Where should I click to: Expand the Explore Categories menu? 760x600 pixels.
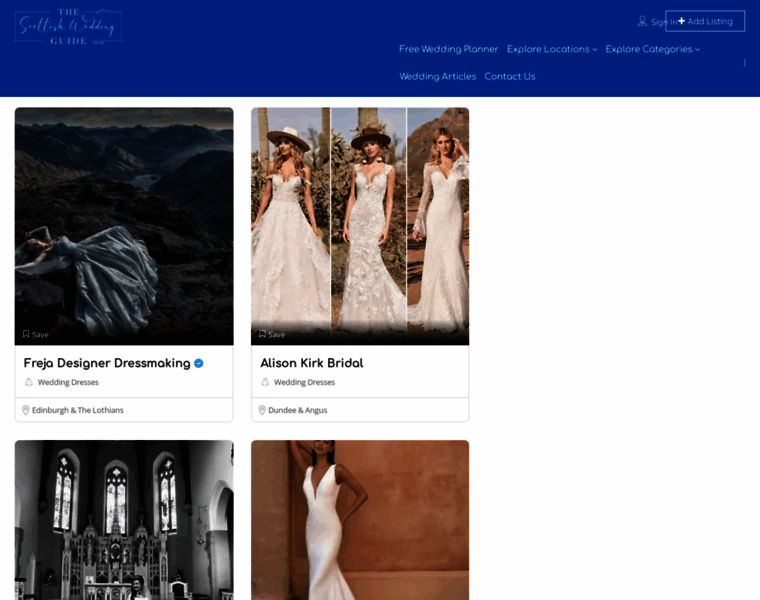pyautogui.click(x=652, y=49)
